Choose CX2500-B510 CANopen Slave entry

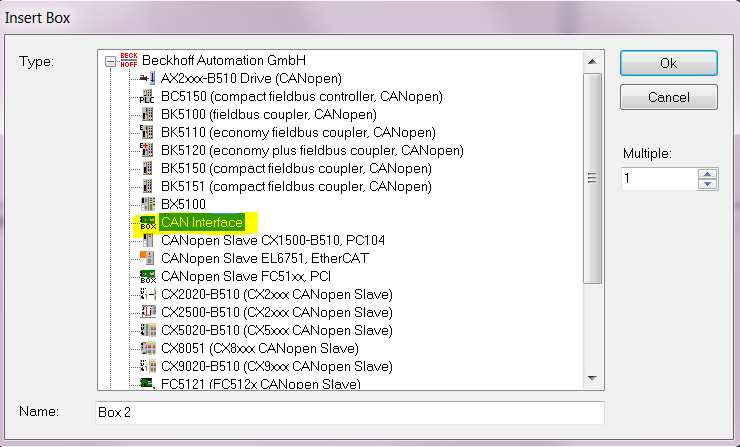(x=277, y=312)
